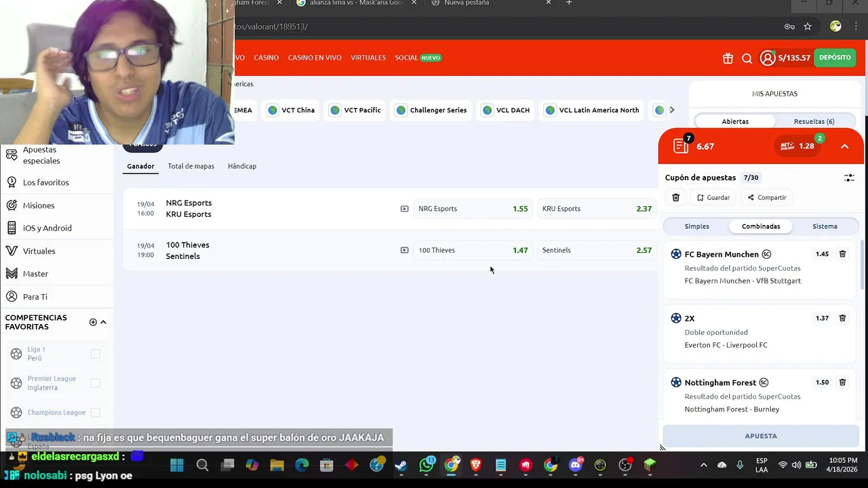
Task: Open bet slip settings sliders icon
Action: tap(849, 178)
